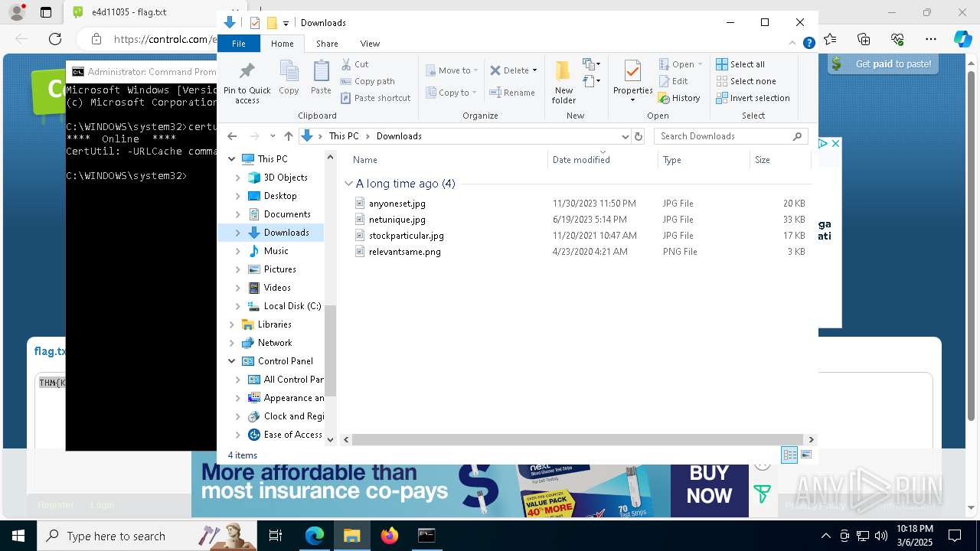Select Documents in the navigation pane
This screenshot has width=980, height=551.
[287, 214]
